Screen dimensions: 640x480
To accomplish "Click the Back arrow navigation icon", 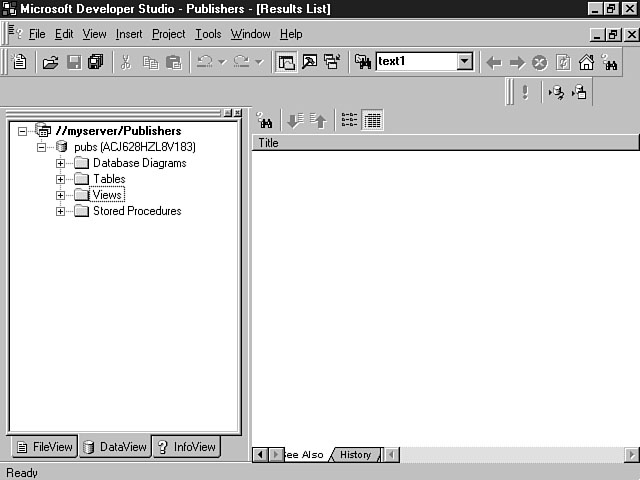I will pyautogui.click(x=493, y=62).
